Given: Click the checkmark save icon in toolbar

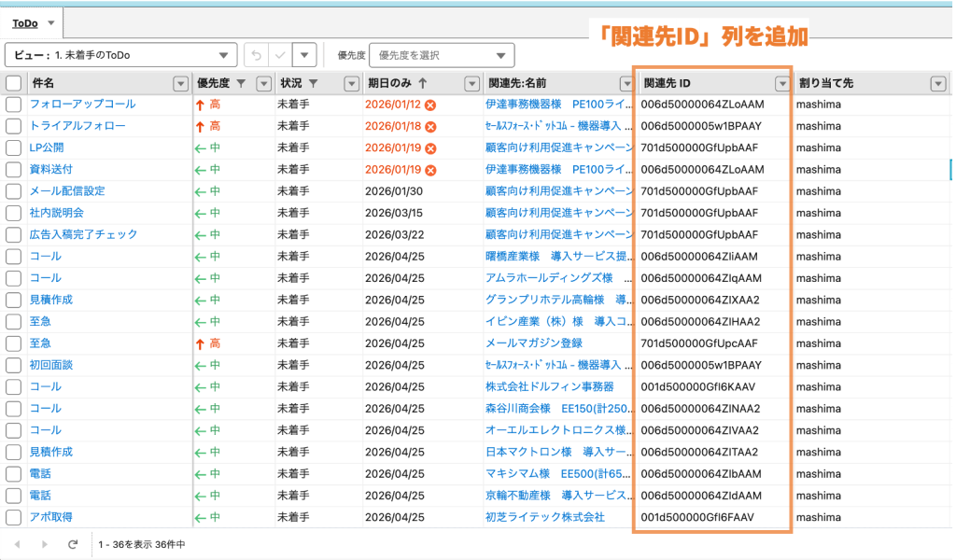Looking at the screenshot, I should [280, 55].
